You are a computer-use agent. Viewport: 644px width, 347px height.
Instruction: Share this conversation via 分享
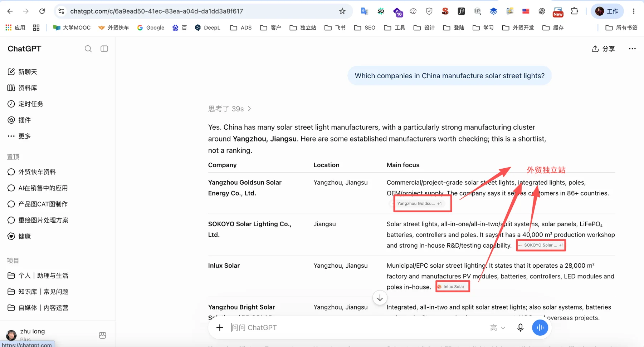(x=603, y=49)
